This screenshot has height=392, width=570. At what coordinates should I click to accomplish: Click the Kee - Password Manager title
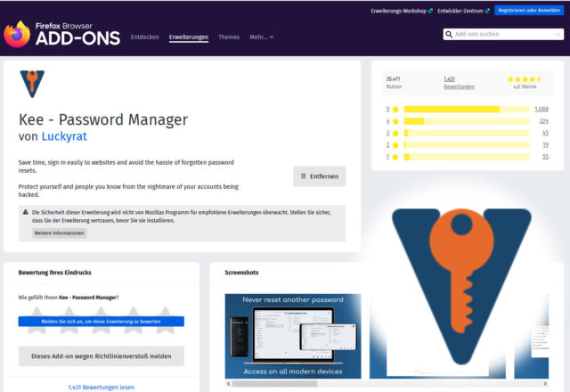103,119
